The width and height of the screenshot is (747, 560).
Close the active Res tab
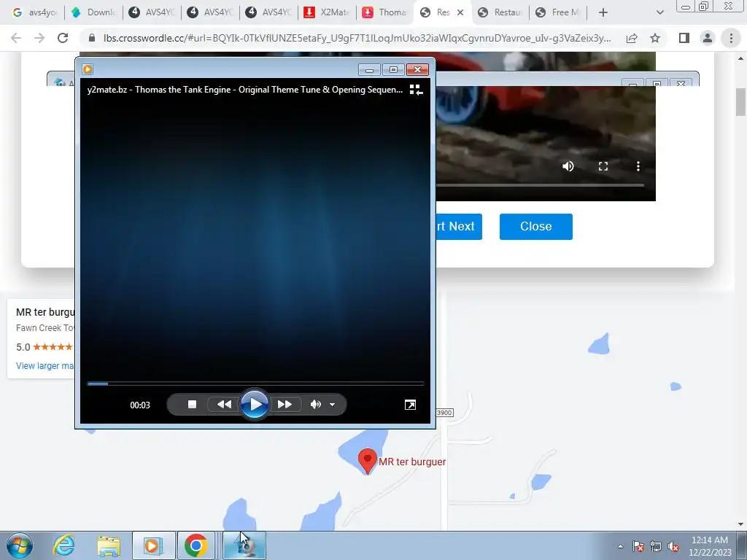pos(460,12)
